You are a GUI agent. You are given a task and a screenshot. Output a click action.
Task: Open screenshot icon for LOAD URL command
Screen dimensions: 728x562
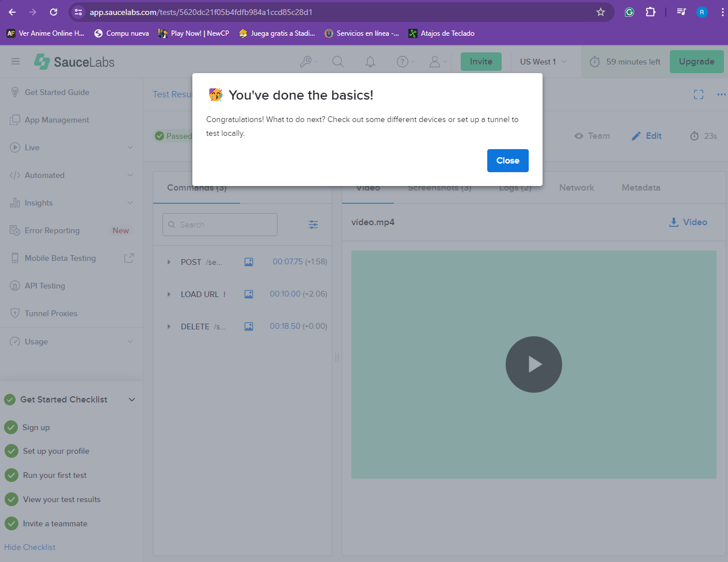pyautogui.click(x=249, y=294)
